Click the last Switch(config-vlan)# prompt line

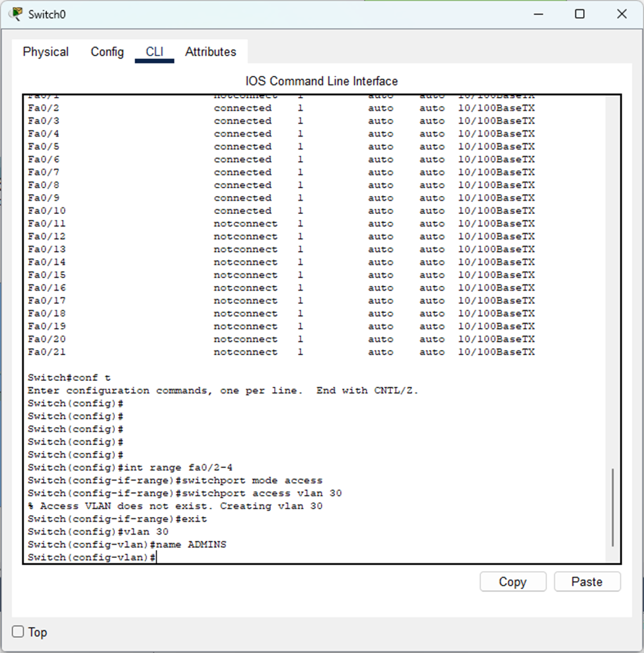(x=91, y=558)
